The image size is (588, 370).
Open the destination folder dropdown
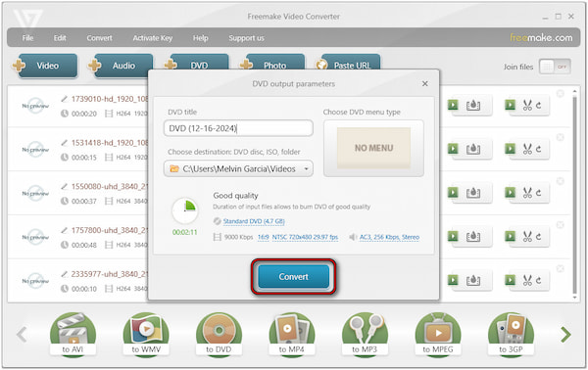coord(238,168)
